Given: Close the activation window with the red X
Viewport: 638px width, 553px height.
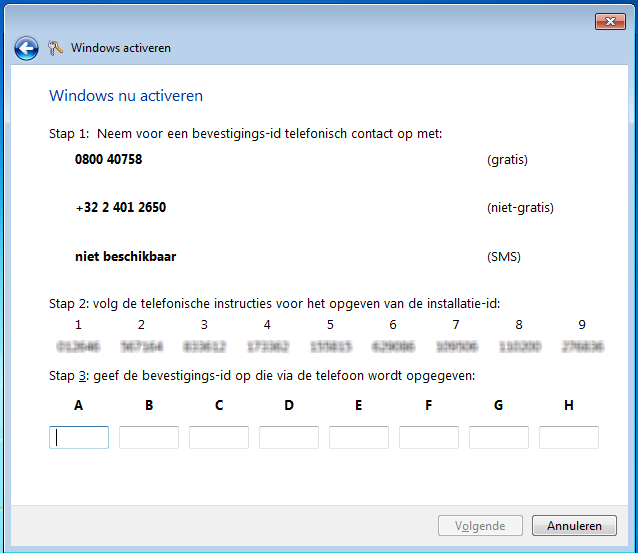Looking at the screenshot, I should 610,22.
